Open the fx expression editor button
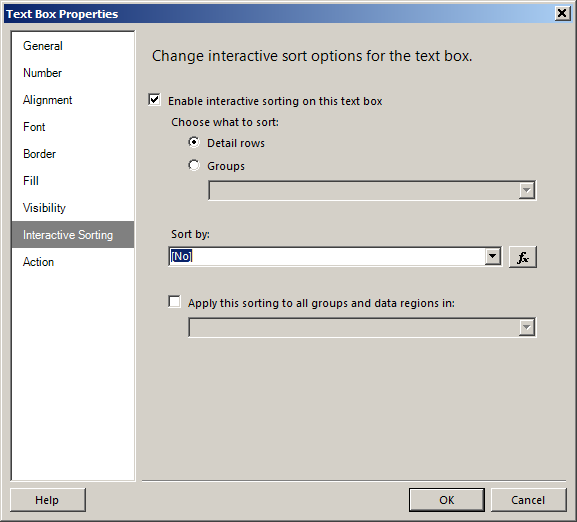 point(523,257)
